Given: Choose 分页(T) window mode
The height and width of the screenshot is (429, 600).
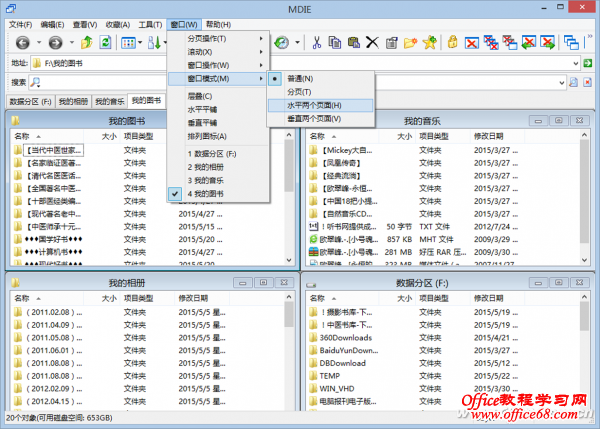Looking at the screenshot, I should tap(320, 92).
